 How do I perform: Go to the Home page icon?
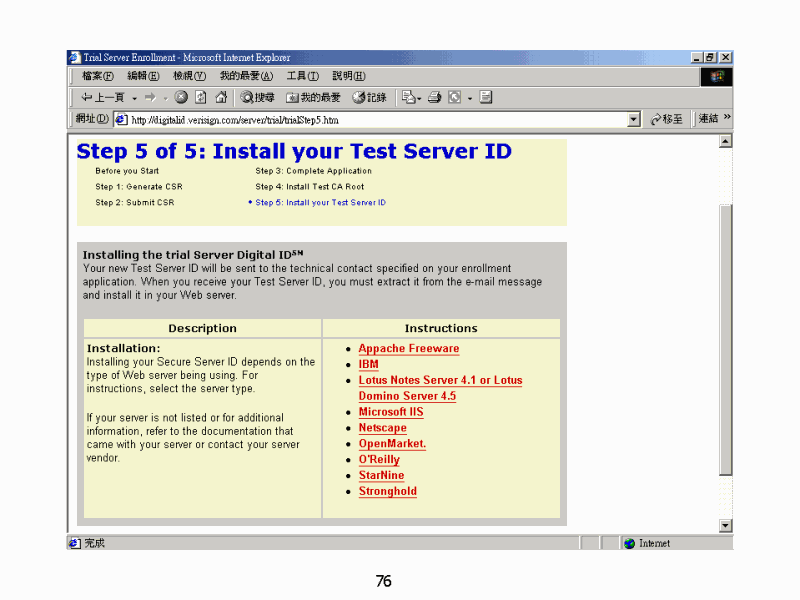(x=220, y=97)
